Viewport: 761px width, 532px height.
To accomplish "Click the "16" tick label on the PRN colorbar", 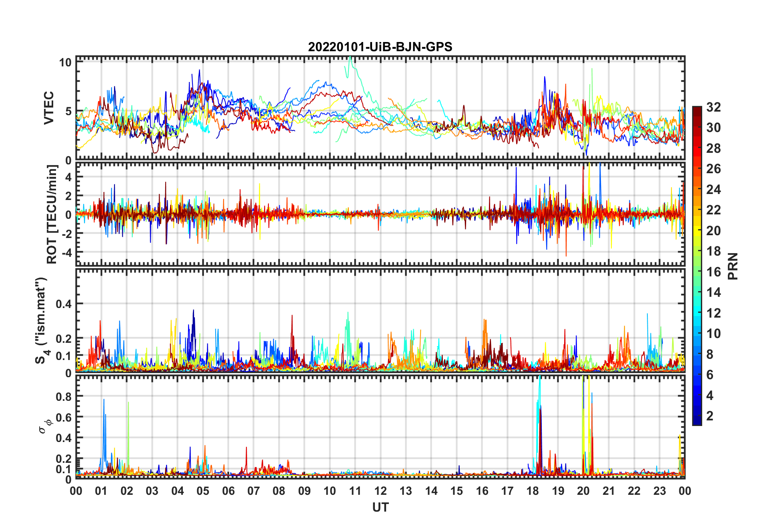I will 713,272.
